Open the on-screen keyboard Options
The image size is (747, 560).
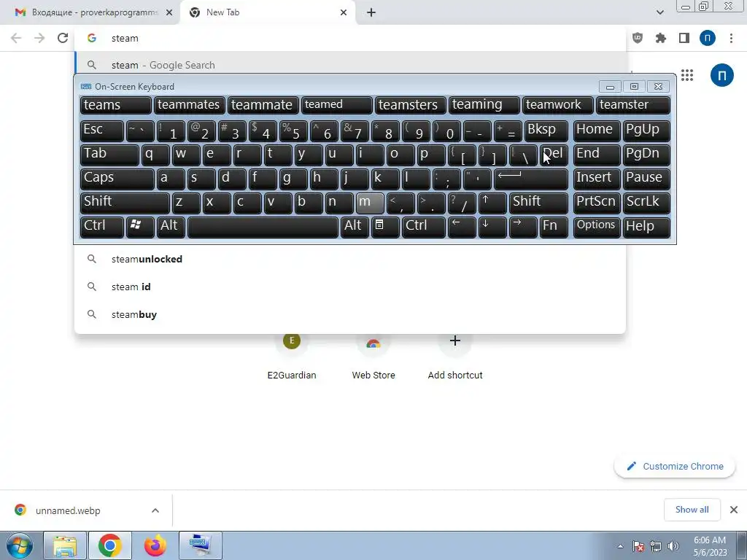(x=597, y=227)
